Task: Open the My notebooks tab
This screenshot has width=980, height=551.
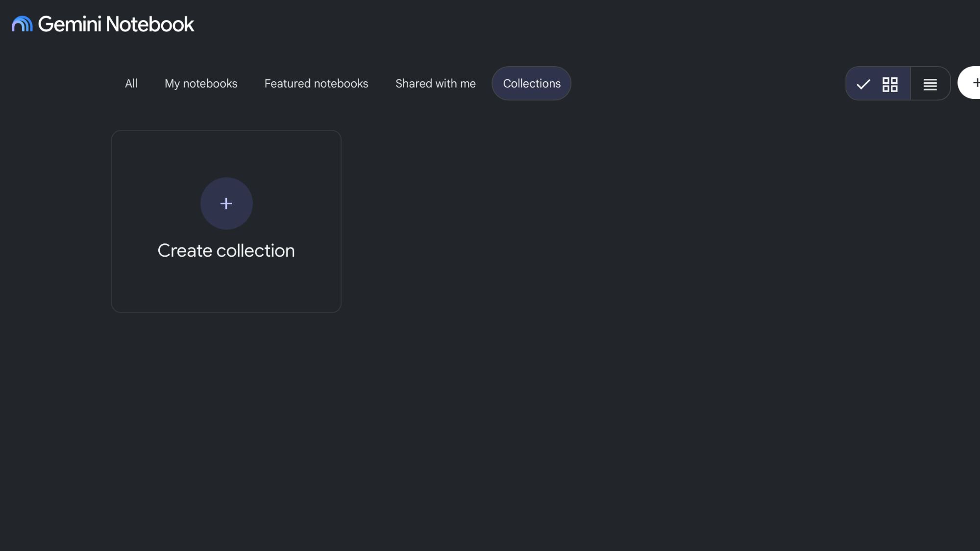Action: [201, 84]
